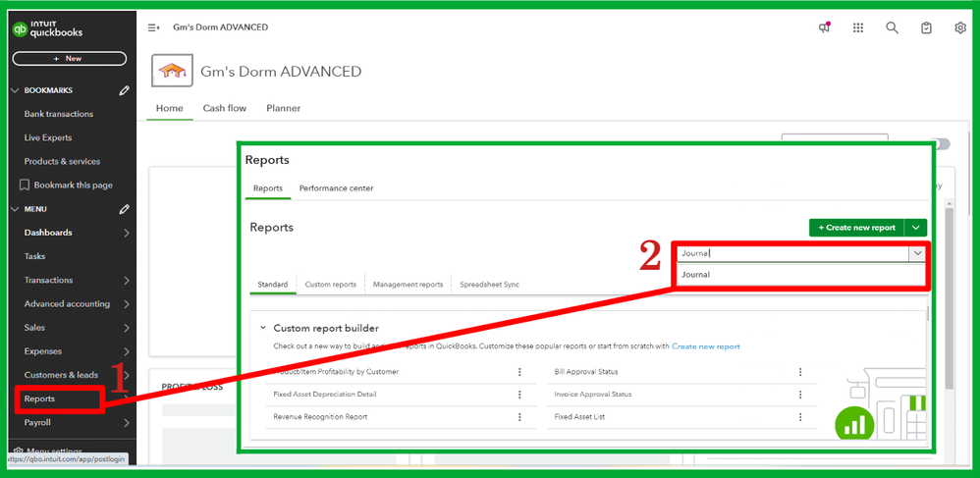The width and height of the screenshot is (980, 478).
Task: Expand the Transactions submenu arrow
Action: (x=127, y=281)
